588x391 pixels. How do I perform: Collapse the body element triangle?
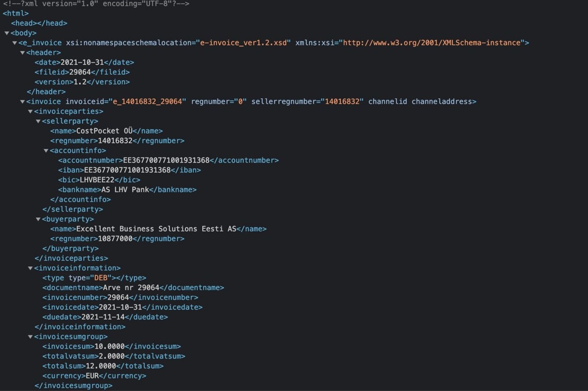[x=7, y=33]
